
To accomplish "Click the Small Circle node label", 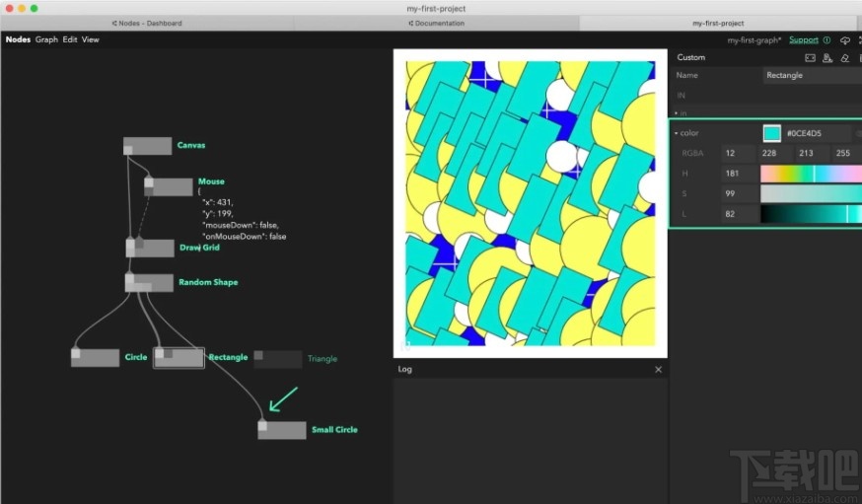I will [334, 430].
